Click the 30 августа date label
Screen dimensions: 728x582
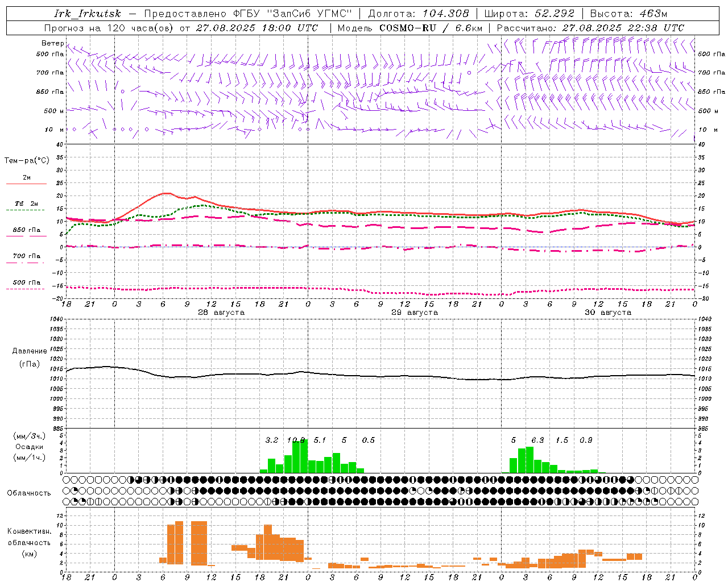608,313
